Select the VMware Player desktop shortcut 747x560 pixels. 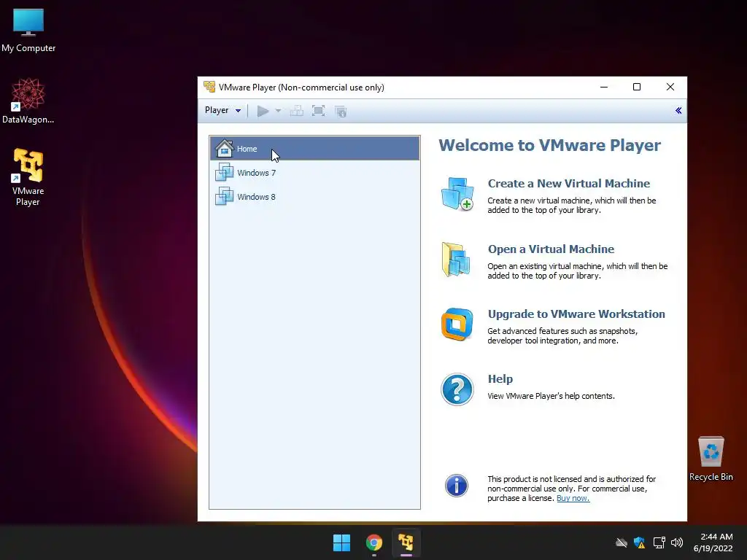pyautogui.click(x=28, y=177)
